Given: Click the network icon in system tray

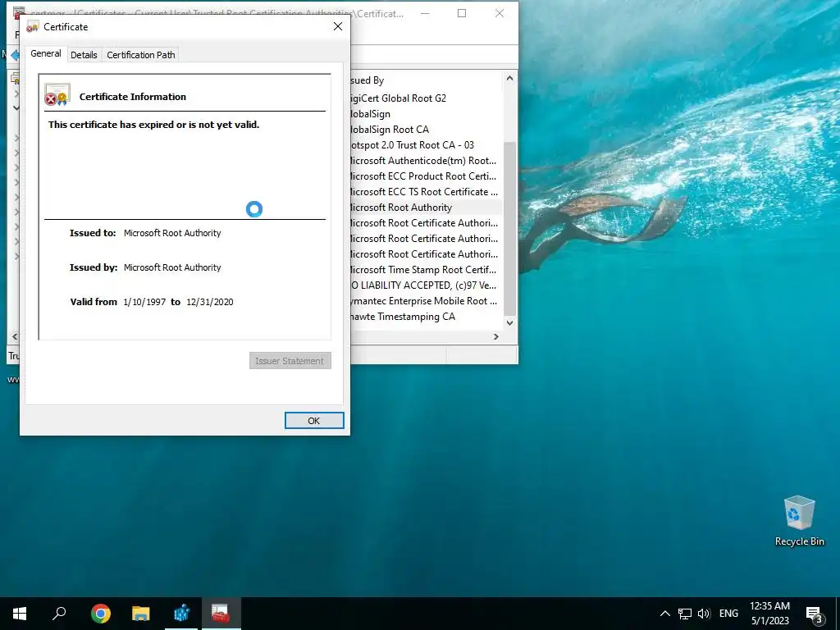Looking at the screenshot, I should (685, 614).
